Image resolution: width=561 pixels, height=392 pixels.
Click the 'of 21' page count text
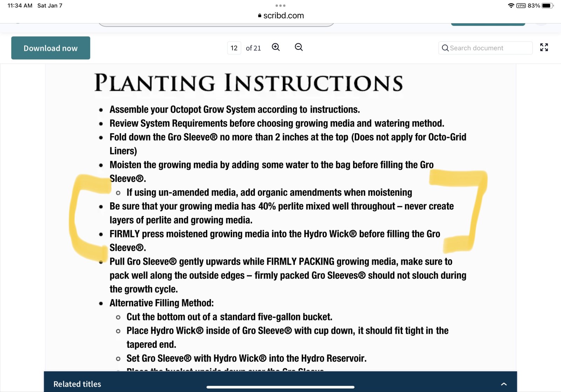tap(254, 48)
